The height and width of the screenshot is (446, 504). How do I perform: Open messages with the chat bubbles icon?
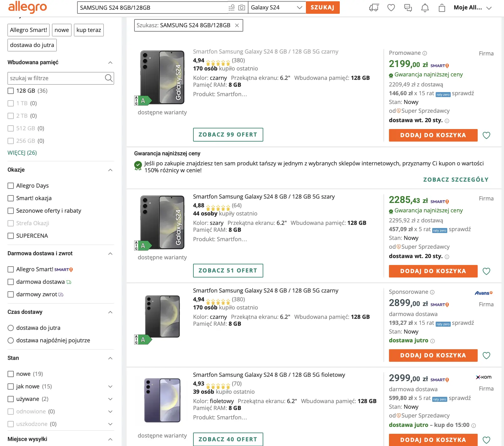tap(408, 8)
